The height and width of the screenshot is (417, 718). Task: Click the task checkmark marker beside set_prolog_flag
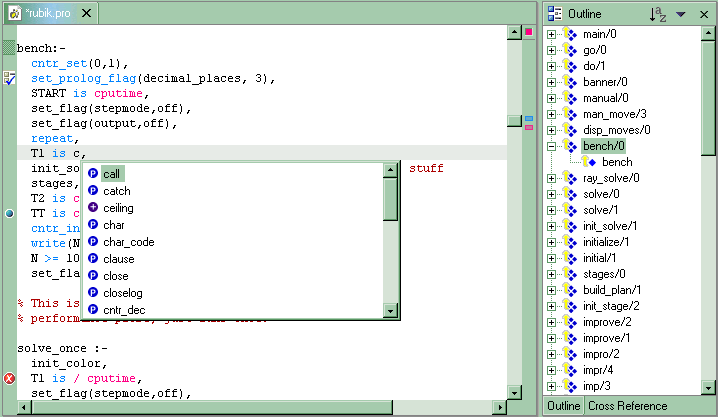click(x=9, y=78)
